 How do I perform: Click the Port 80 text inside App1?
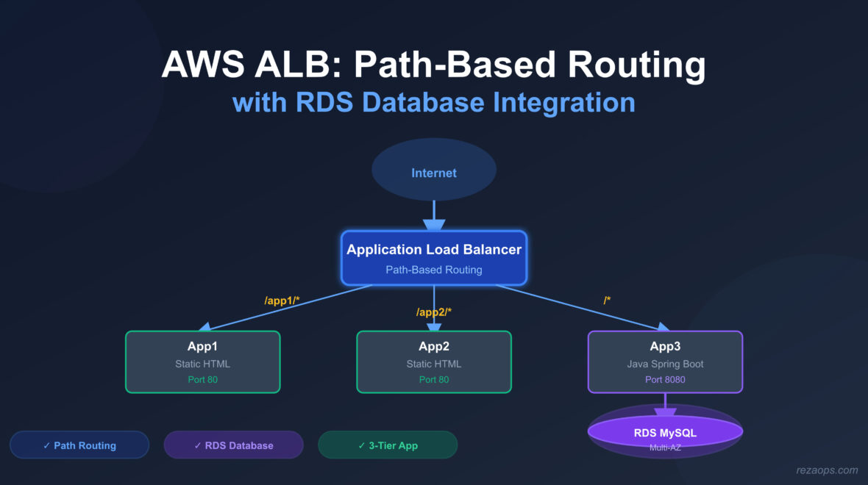203,379
